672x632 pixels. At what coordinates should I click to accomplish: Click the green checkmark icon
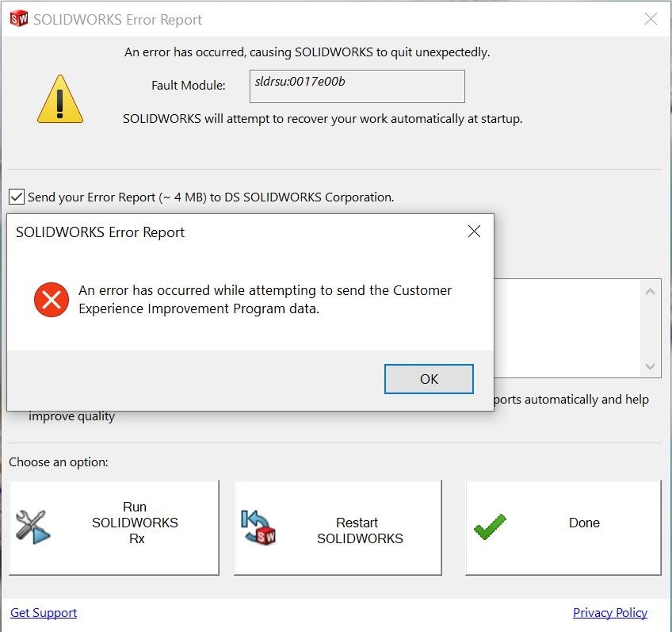(490, 527)
